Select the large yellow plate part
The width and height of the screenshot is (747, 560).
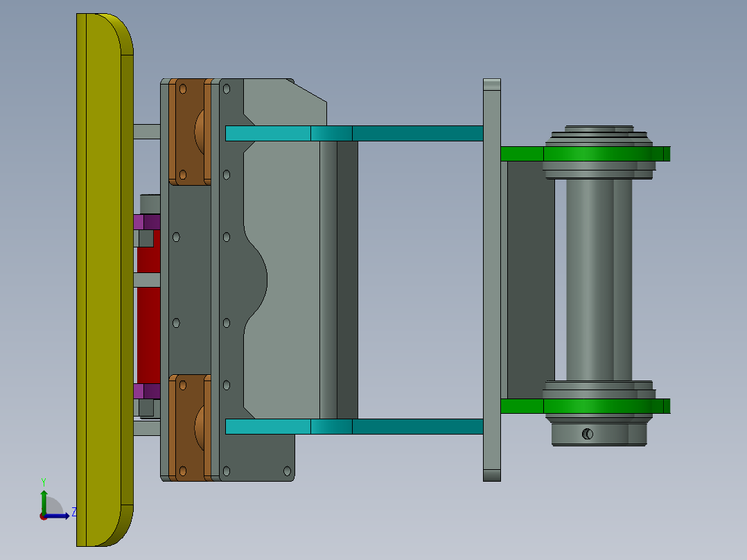click(x=104, y=280)
